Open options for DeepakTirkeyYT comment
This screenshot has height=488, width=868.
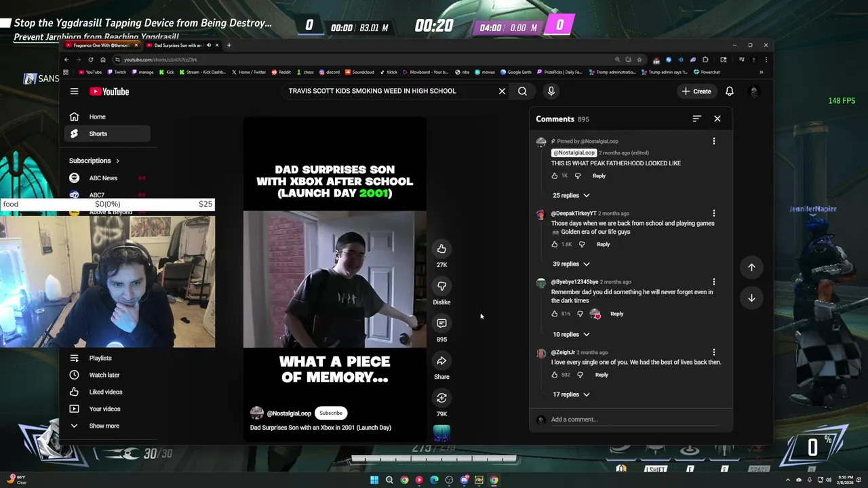713,213
